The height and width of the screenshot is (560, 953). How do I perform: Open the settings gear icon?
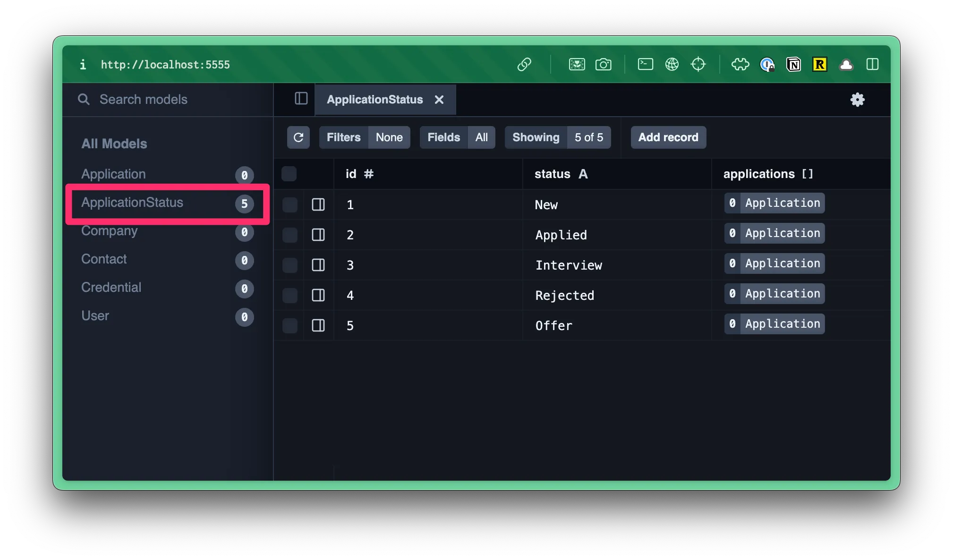[857, 100]
